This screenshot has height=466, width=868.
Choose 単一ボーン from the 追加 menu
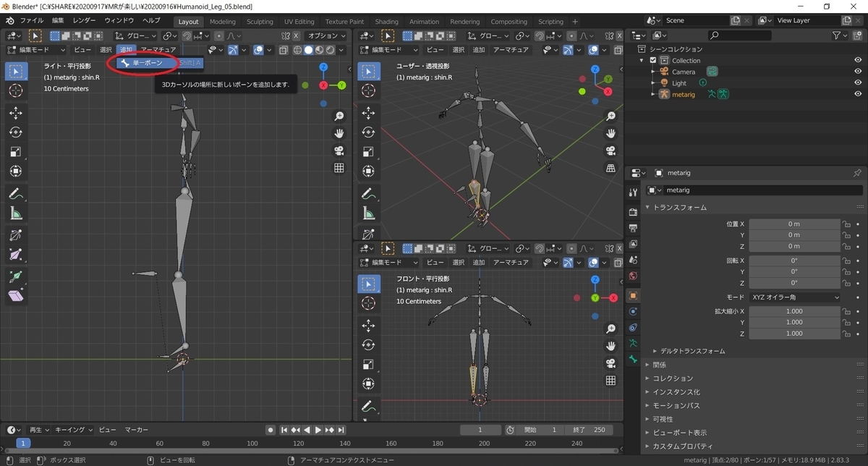pos(161,63)
